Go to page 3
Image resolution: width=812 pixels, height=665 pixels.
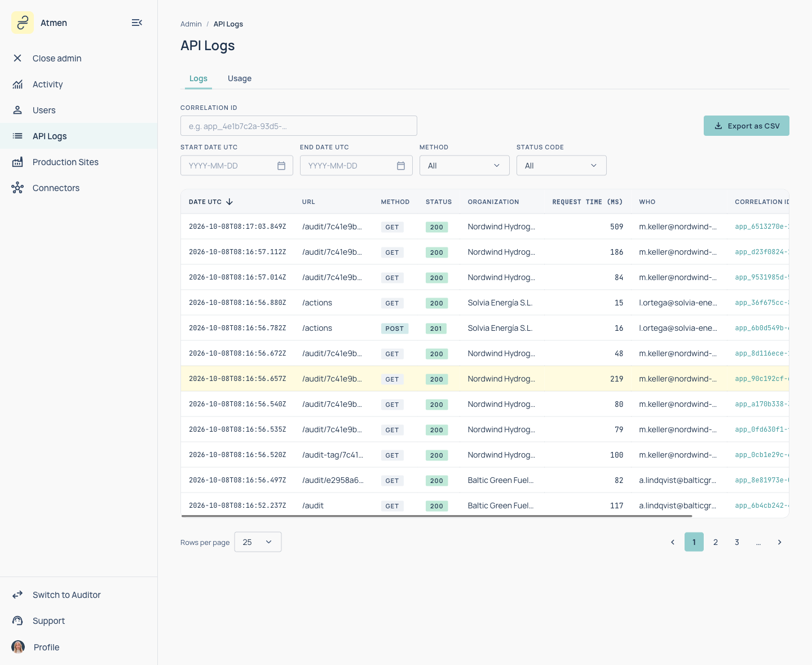737,542
